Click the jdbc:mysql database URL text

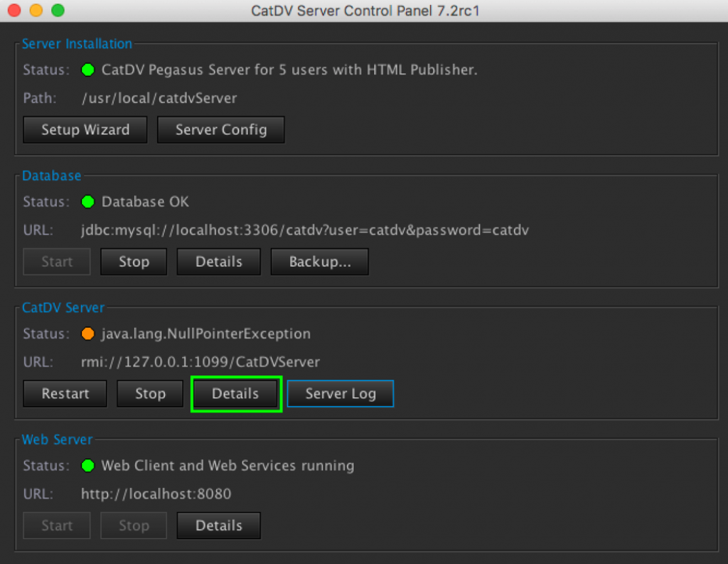(305, 230)
